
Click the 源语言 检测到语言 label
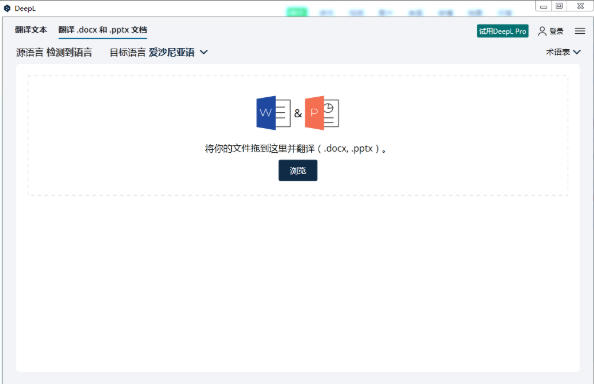pos(54,52)
